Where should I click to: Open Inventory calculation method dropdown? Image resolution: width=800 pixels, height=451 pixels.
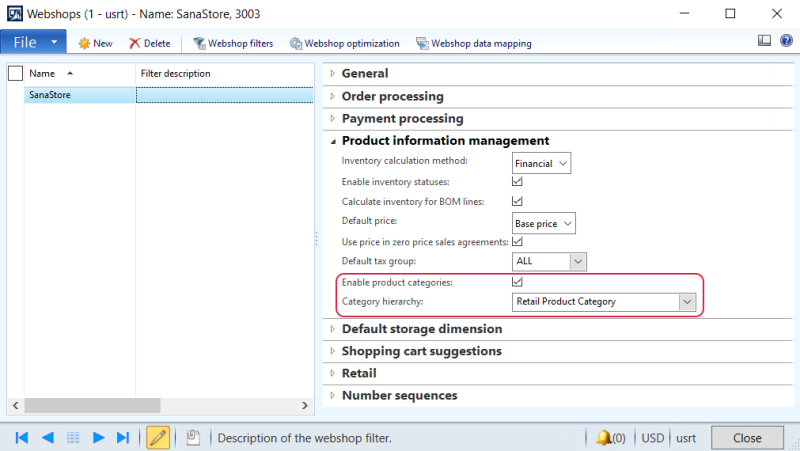coord(563,163)
